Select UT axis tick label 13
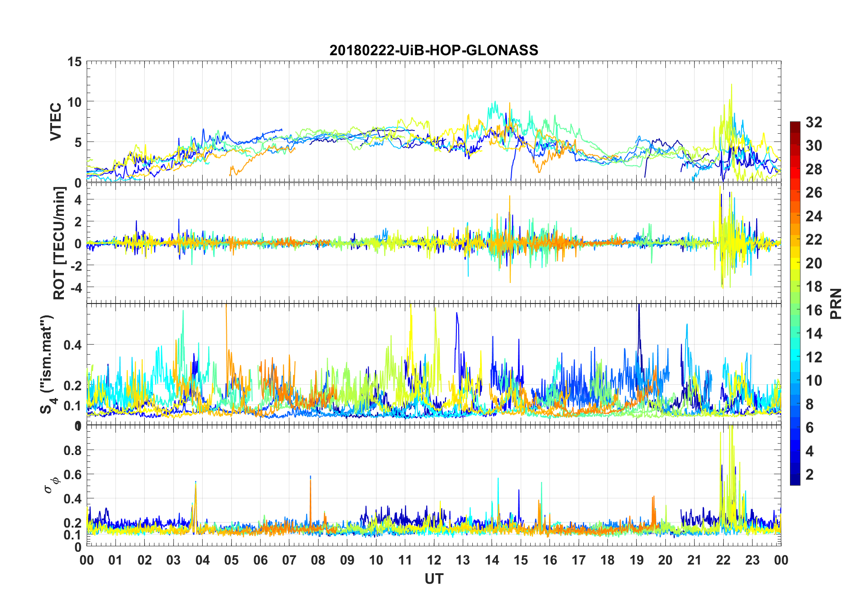Viewport: 868px width, 607px height. point(463,560)
